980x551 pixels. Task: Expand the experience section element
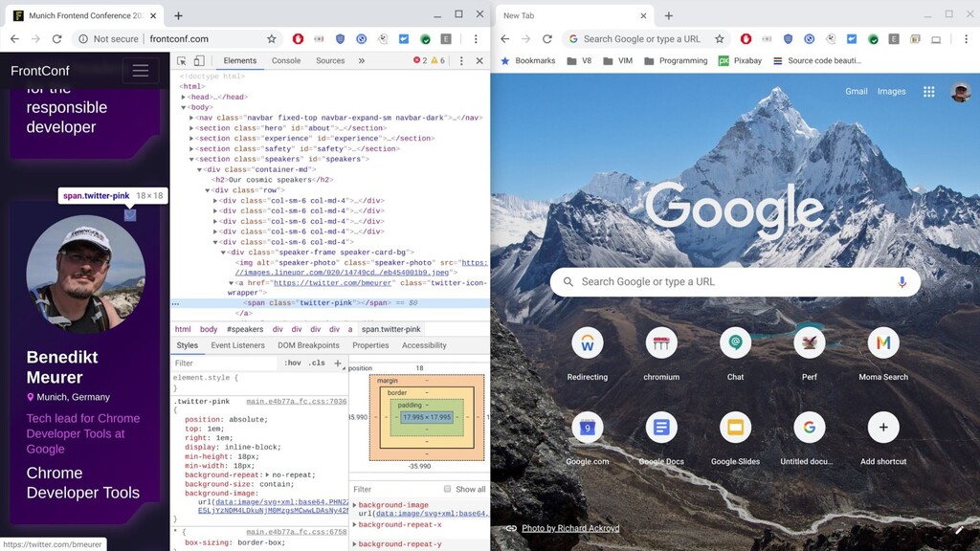(191, 139)
